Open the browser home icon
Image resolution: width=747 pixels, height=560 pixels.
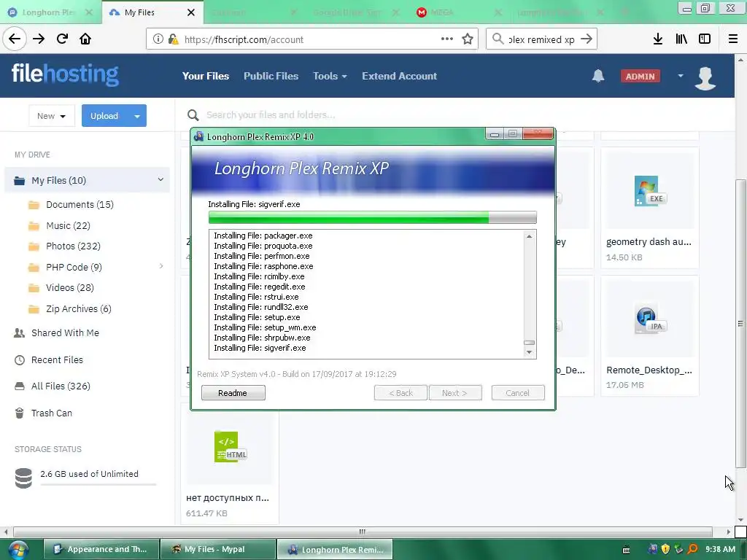click(85, 39)
